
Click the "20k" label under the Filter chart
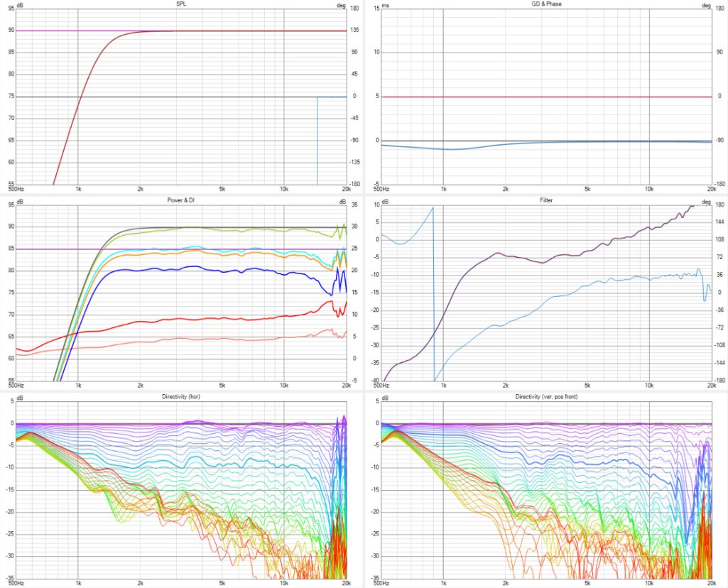[711, 386]
